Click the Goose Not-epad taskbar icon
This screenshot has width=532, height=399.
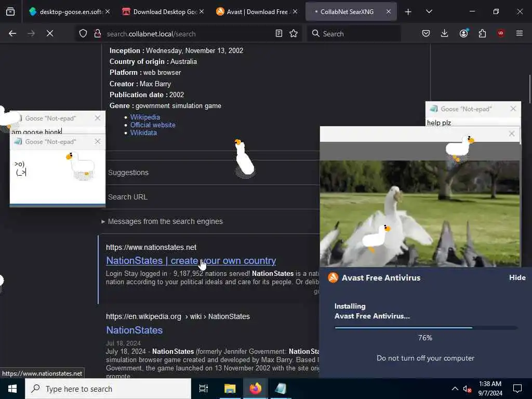(281, 389)
